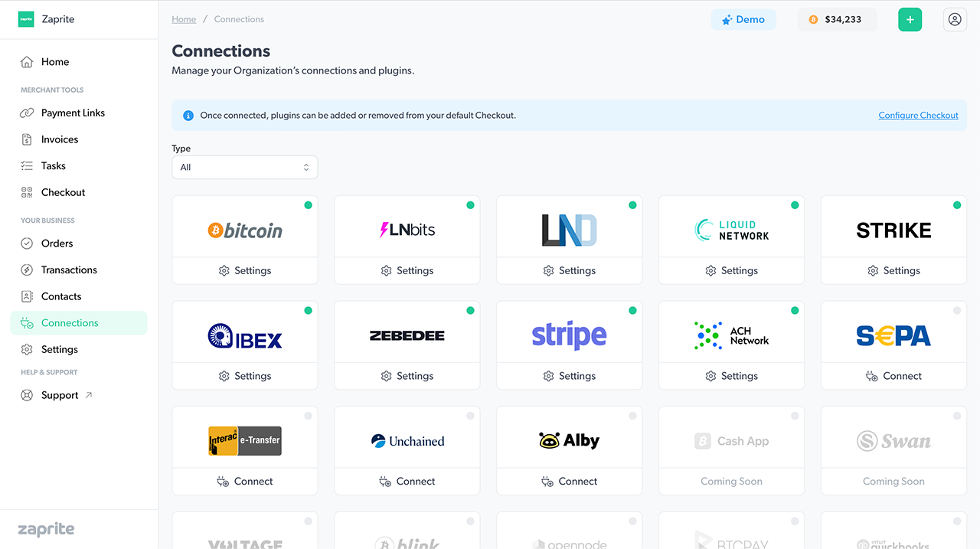The image size is (980, 549).
Task: Click the Connections plug icon in the sidebar
Action: [x=27, y=323]
